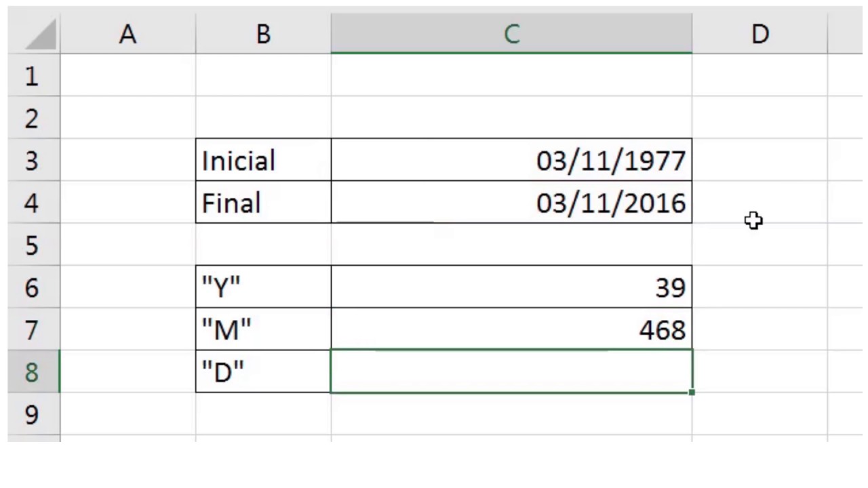Select the date cell 03/11/2016
This screenshot has width=868, height=488.
point(511,202)
